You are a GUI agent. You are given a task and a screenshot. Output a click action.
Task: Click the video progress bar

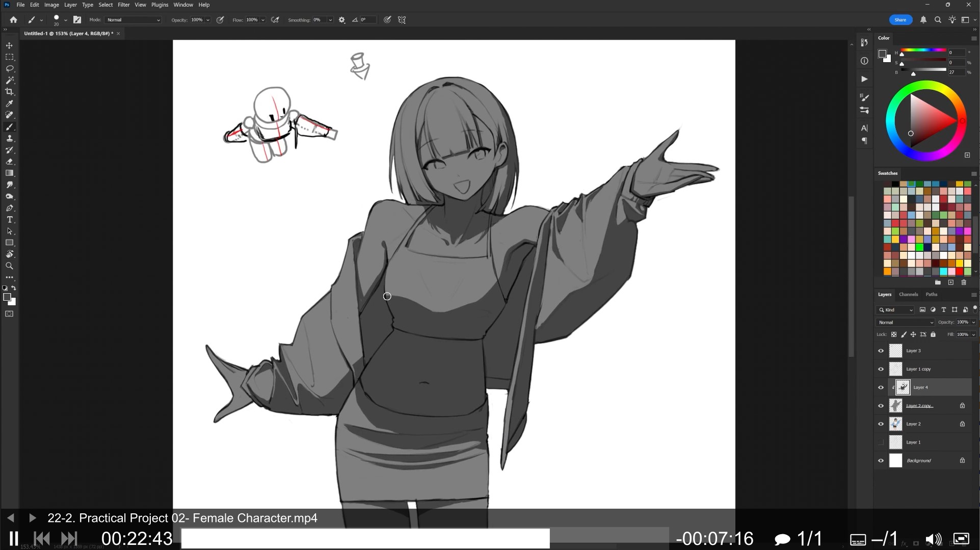tap(425, 538)
